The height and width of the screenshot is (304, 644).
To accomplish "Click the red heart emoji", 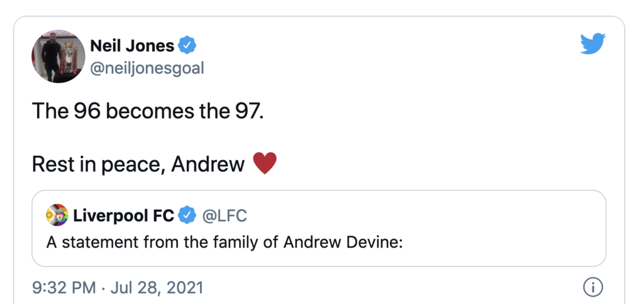I will (x=264, y=165).
